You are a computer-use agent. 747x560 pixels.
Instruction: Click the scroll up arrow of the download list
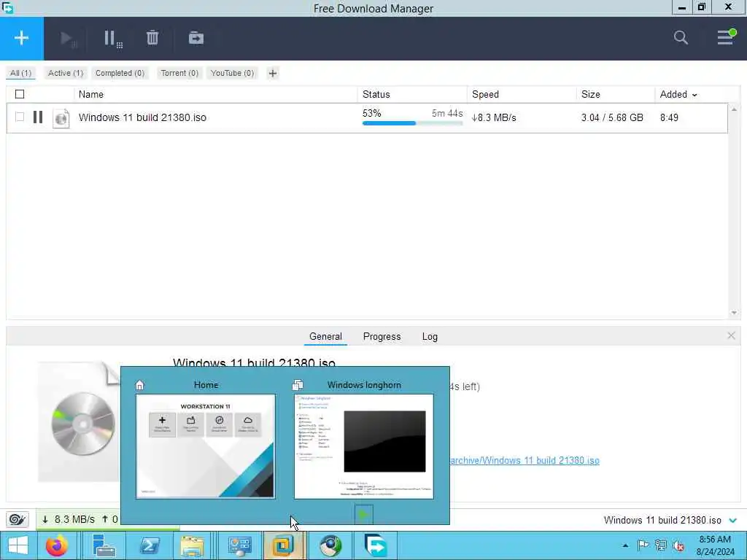coord(734,109)
